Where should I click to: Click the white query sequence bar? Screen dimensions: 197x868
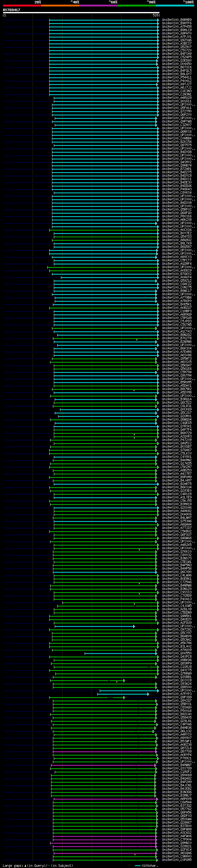81,13
